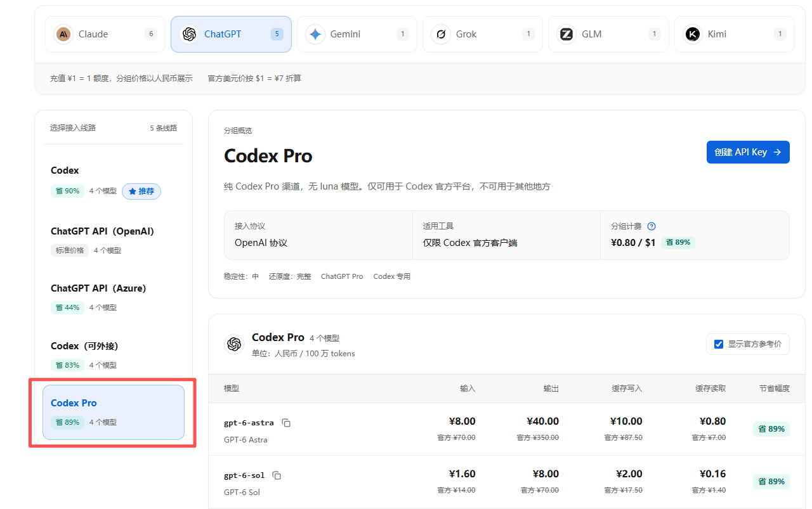The image size is (812, 509).
Task: Click the 省 89% badge in 分组计费
Action: 678,242
